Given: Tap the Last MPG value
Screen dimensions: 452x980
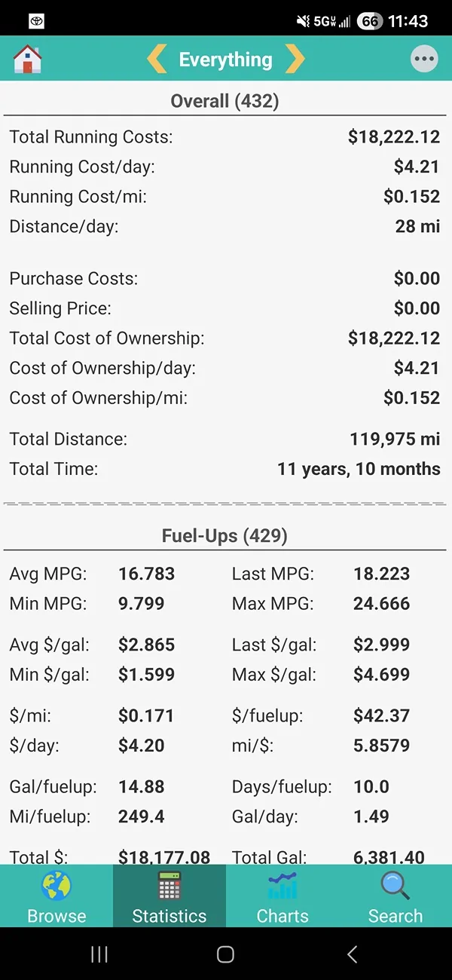Looking at the screenshot, I should click(x=381, y=574).
